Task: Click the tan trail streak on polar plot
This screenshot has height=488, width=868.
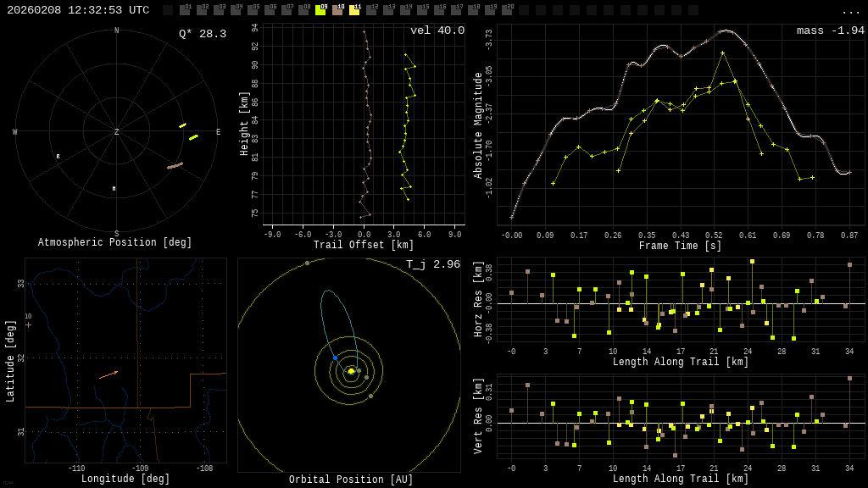Action: (x=175, y=166)
